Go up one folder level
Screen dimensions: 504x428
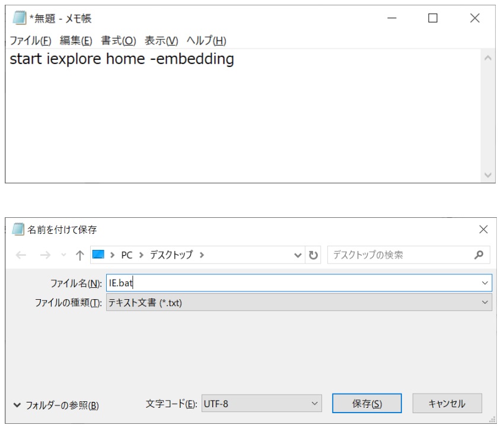[x=79, y=255]
